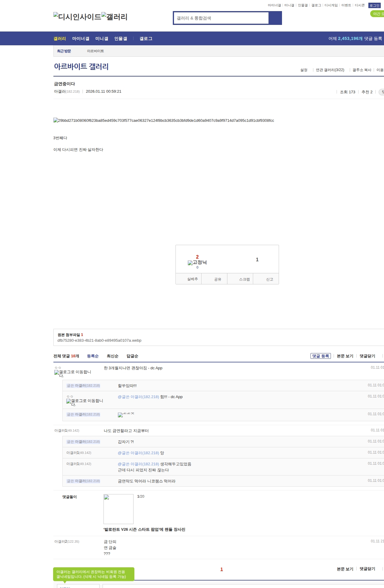This screenshot has height=588, width=384.
Task: Click the post line 이제 다시피면 진짜 살자한다
Action: (x=78, y=149)
